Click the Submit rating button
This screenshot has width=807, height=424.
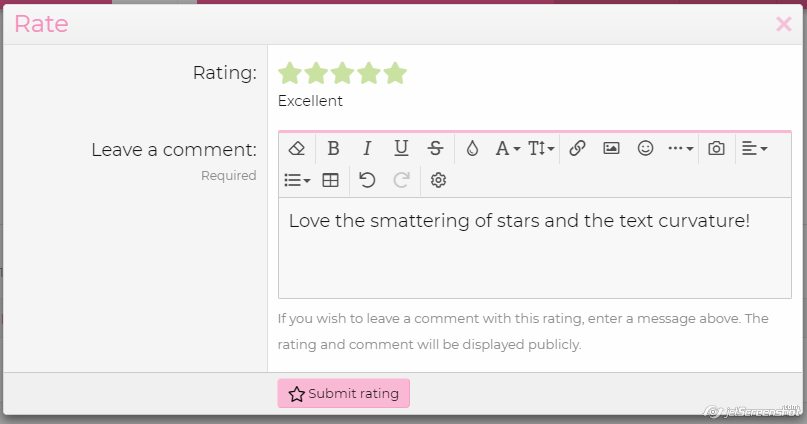(344, 394)
